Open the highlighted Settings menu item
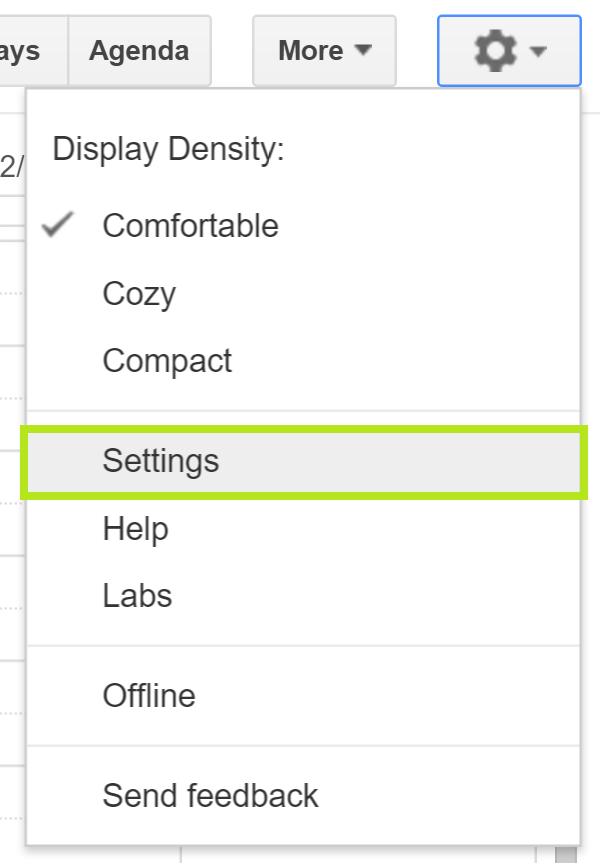This screenshot has height=863, width=600. [161, 461]
